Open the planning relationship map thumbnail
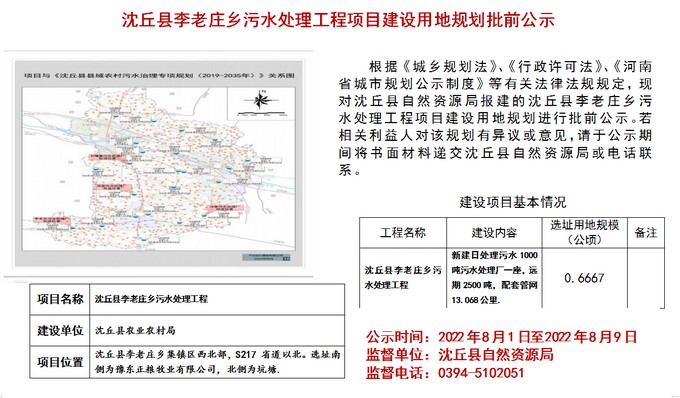 159,163
